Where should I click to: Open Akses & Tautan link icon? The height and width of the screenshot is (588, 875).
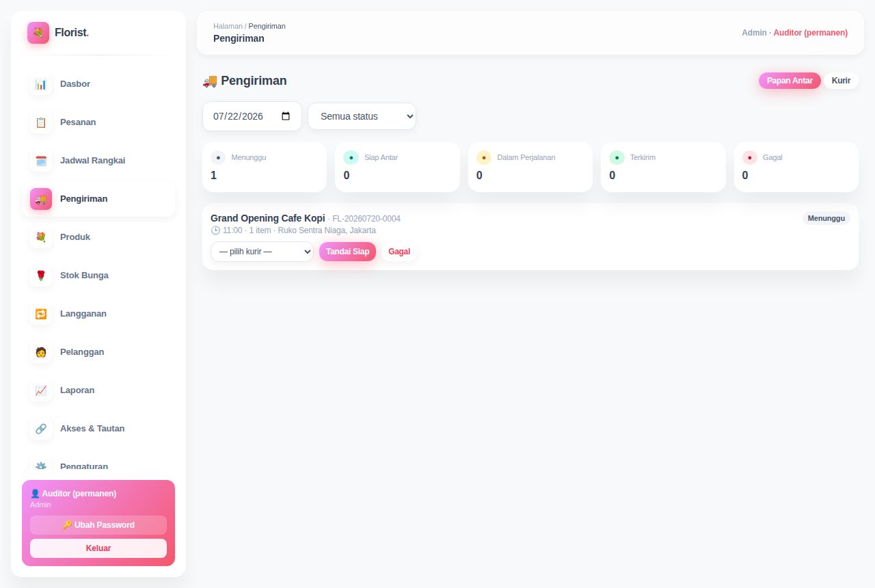coord(41,429)
